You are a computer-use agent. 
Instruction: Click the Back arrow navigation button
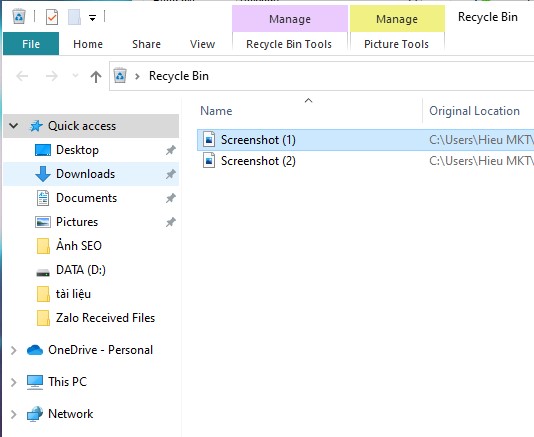(x=22, y=76)
